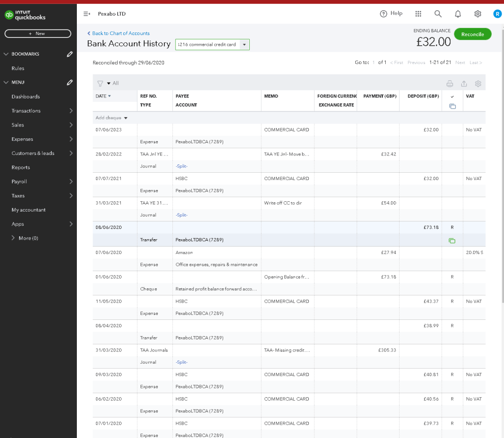Click the Write off CC to dir memo

[x=283, y=203]
